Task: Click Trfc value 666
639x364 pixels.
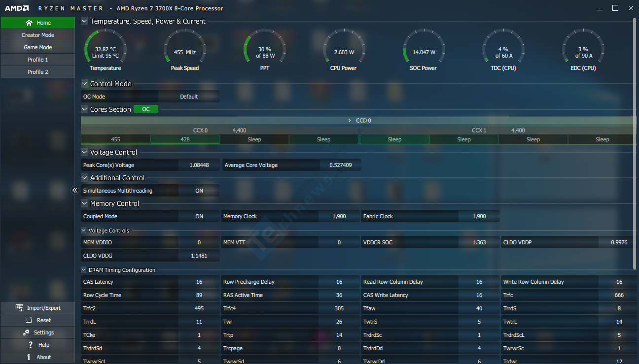Action: (x=619, y=295)
